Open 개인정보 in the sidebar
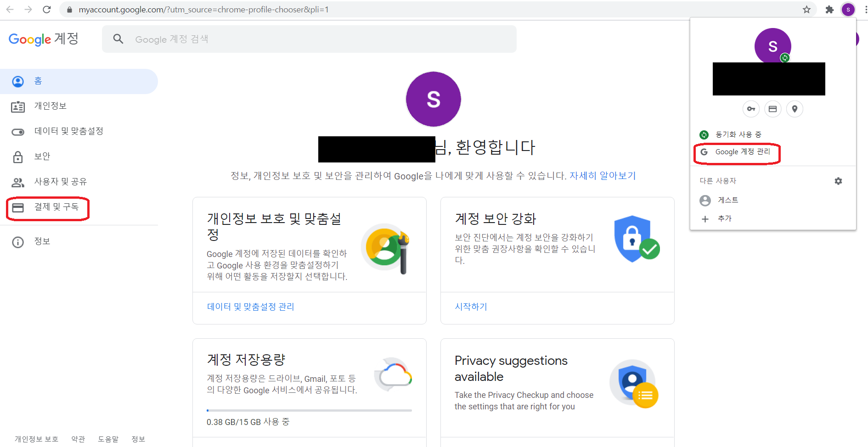This screenshot has width=868, height=447. pos(79,106)
